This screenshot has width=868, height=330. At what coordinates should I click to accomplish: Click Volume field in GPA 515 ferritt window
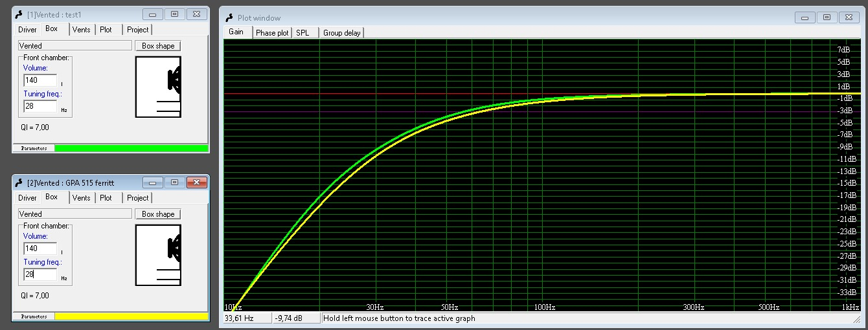point(40,248)
